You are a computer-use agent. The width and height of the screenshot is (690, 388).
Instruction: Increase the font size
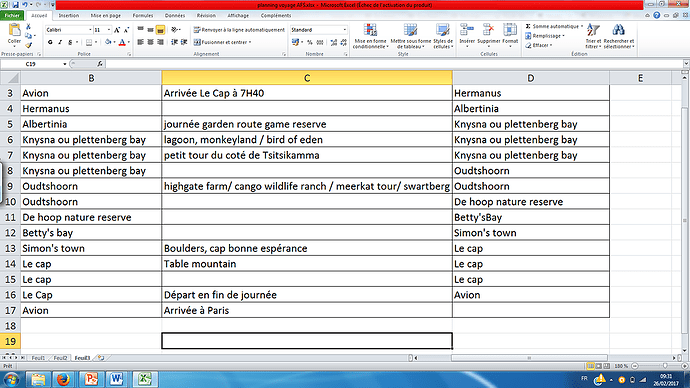[117, 30]
